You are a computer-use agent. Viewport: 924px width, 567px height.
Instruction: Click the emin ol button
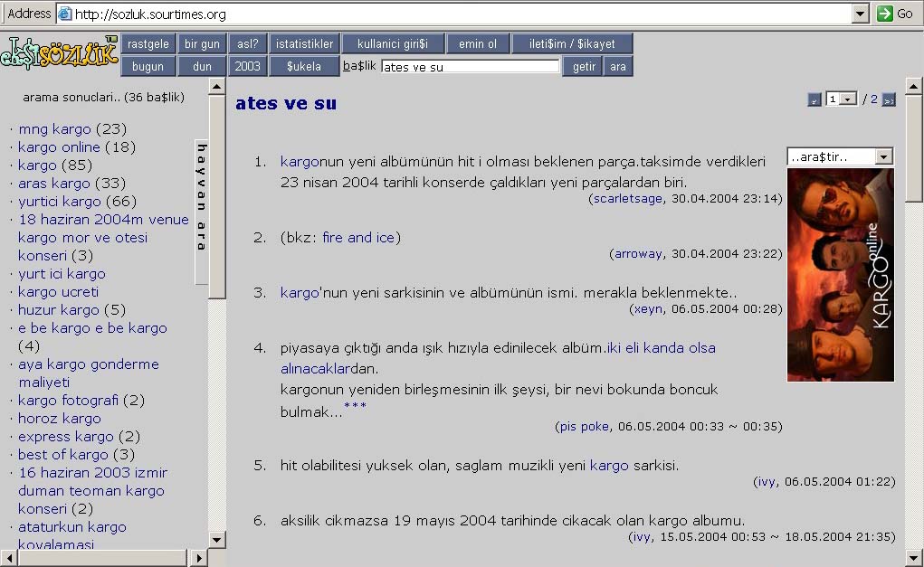tap(477, 43)
